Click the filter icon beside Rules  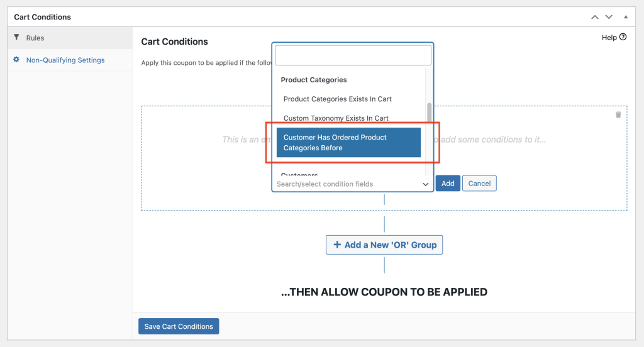click(x=16, y=37)
